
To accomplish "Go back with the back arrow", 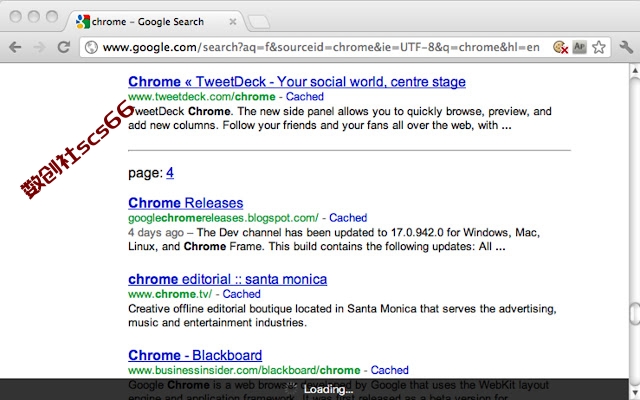I will (x=15, y=47).
